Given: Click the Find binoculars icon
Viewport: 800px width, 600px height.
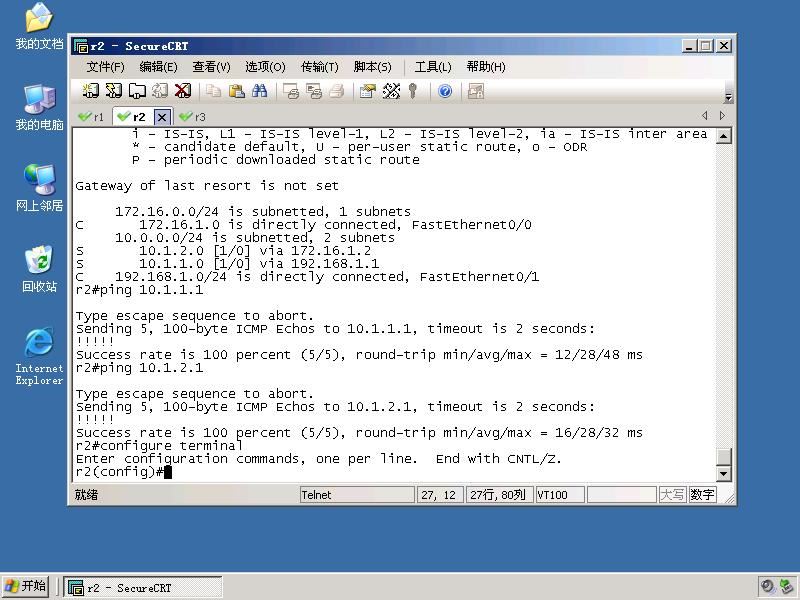Looking at the screenshot, I should (259, 91).
